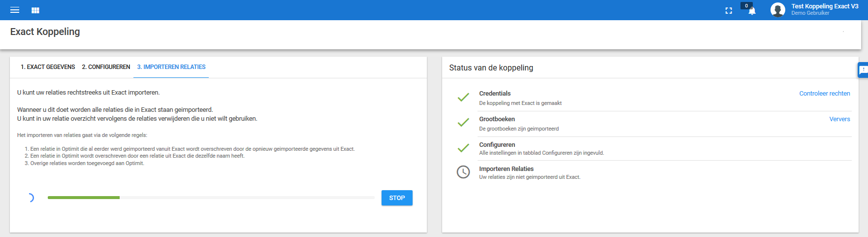Click 'Alle instellingen in tabblad Configureren' text

tap(542, 153)
